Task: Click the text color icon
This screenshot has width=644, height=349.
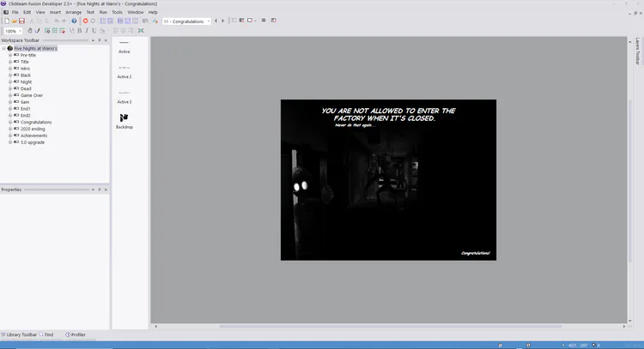Action: pos(102,31)
